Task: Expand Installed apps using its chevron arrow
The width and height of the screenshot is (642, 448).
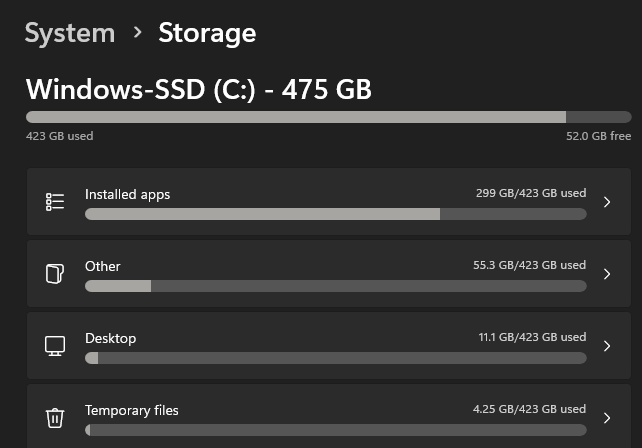Action: [606, 202]
